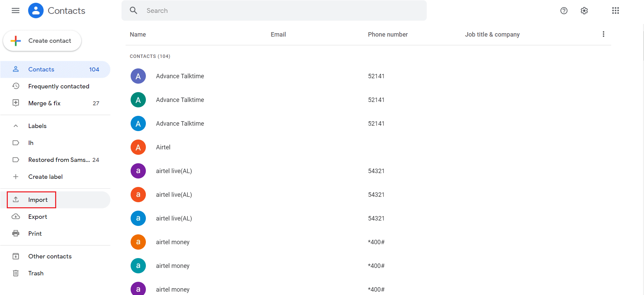Open the settings gear icon

coord(584,10)
